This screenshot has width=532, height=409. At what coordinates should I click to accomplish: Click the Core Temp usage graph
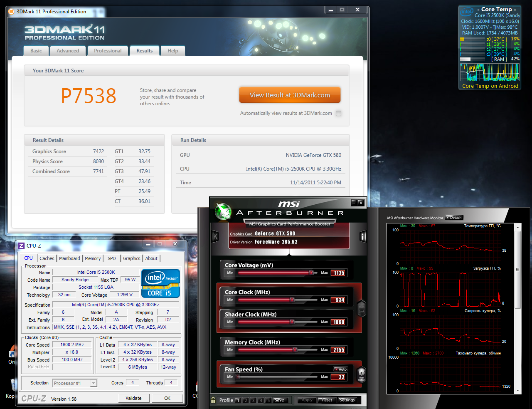[490, 72]
